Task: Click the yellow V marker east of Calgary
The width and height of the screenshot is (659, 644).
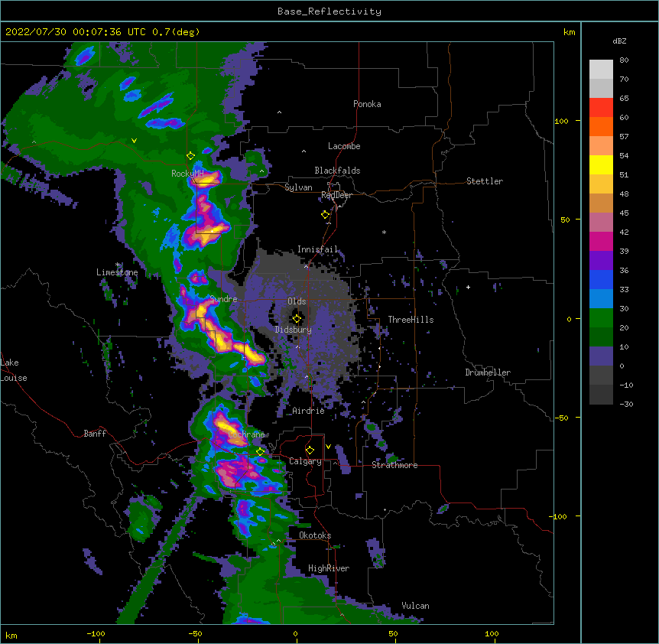Action: [x=328, y=447]
